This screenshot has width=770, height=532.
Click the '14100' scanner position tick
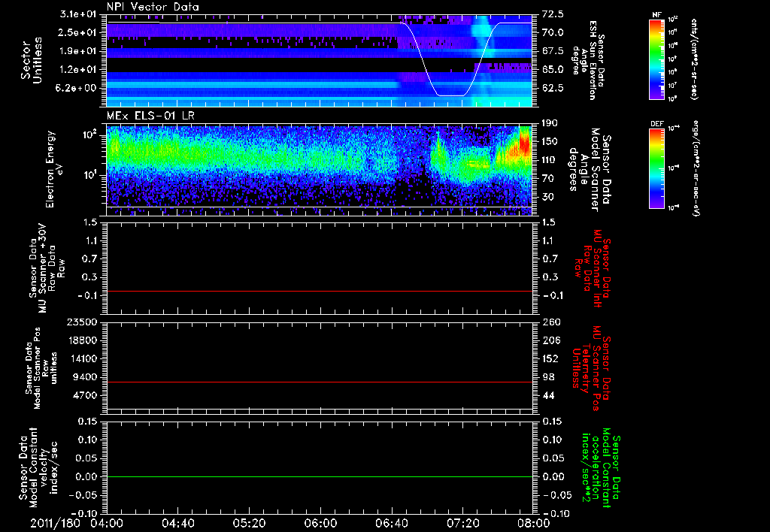point(83,358)
